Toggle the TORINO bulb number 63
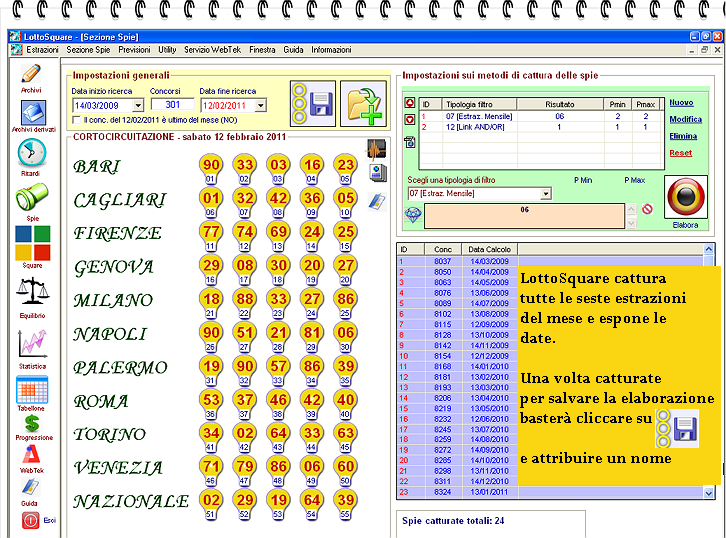Screen dimensions: 726x538 click(x=345, y=437)
